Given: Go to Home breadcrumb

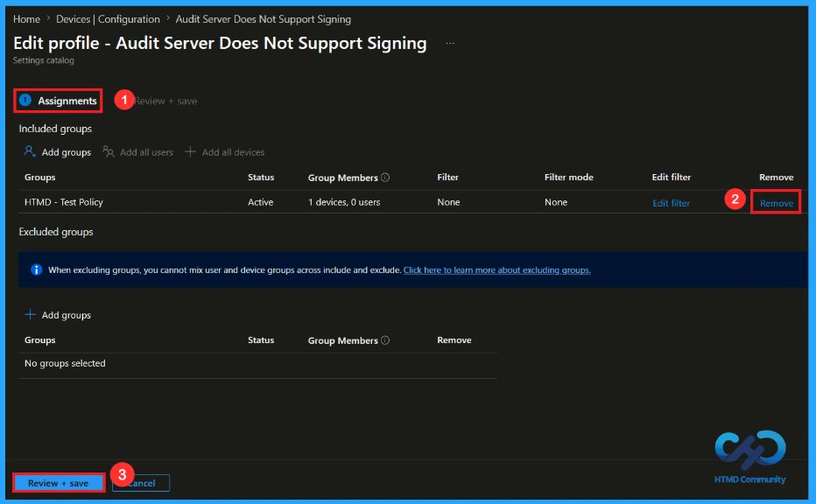Looking at the screenshot, I should tap(26, 19).
